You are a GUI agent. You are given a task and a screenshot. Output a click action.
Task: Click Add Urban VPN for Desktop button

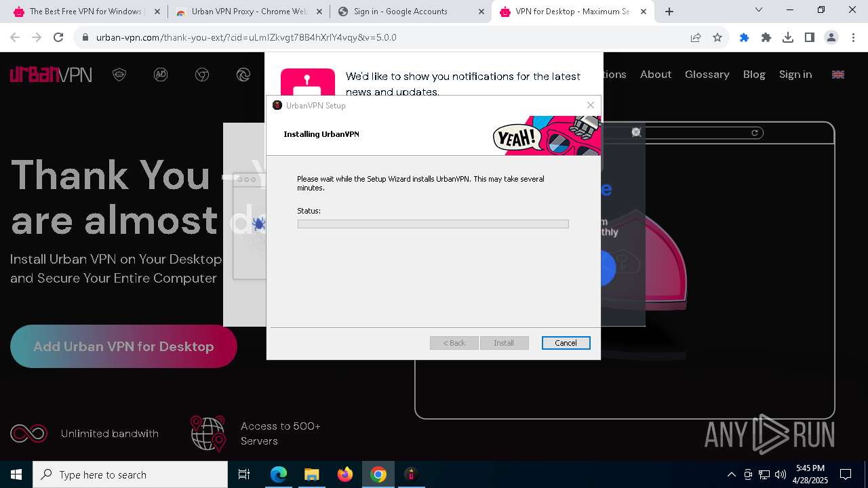(x=123, y=346)
